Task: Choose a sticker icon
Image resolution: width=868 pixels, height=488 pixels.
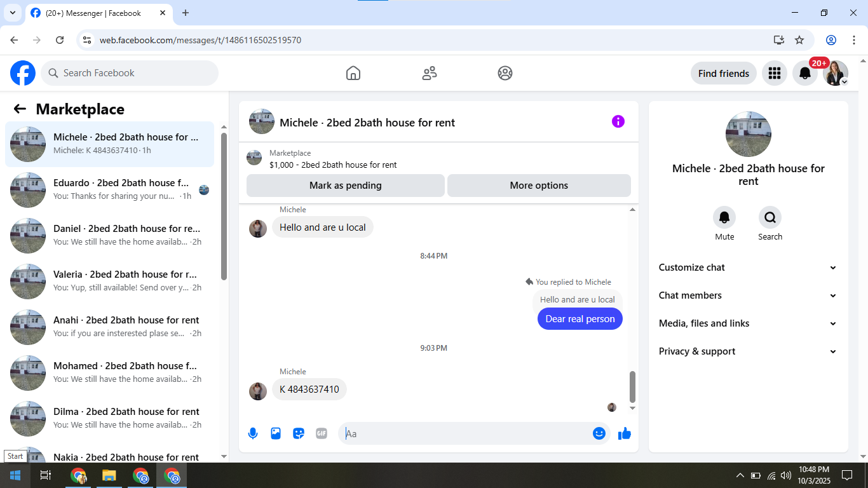Action: (299, 433)
